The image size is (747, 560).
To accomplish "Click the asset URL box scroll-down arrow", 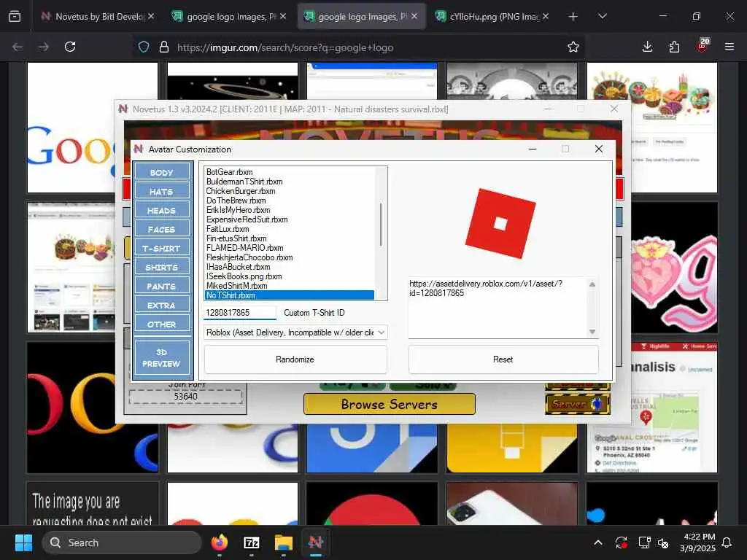I will coord(592,332).
